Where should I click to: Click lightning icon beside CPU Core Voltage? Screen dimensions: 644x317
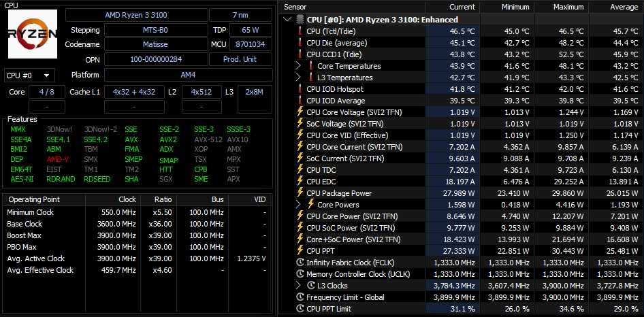pyautogui.click(x=300, y=112)
